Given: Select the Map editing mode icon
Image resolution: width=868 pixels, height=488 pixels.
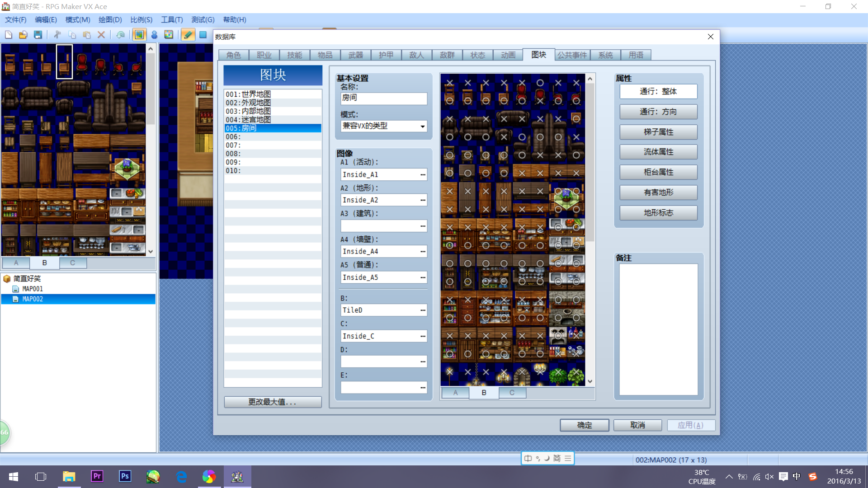Looking at the screenshot, I should (139, 35).
